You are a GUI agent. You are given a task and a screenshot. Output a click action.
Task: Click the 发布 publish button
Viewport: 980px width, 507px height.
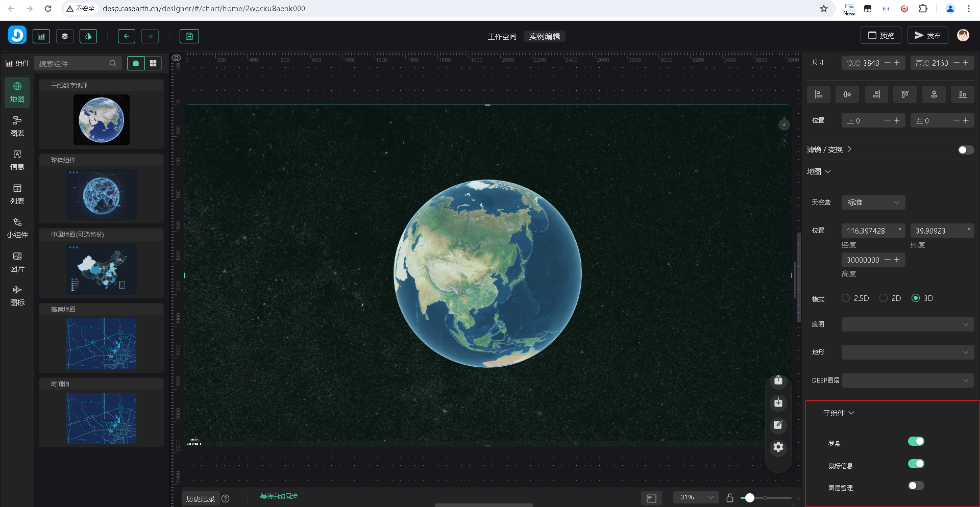[927, 36]
